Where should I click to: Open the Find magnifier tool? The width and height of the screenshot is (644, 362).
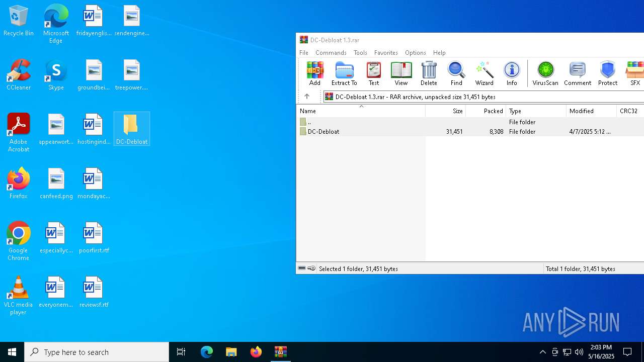[x=456, y=73]
